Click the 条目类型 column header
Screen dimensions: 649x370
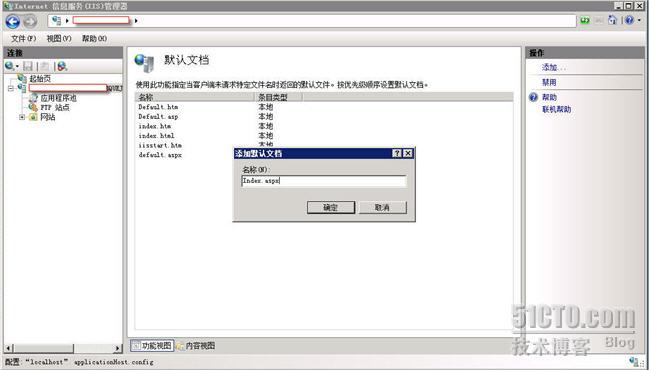click(278, 97)
